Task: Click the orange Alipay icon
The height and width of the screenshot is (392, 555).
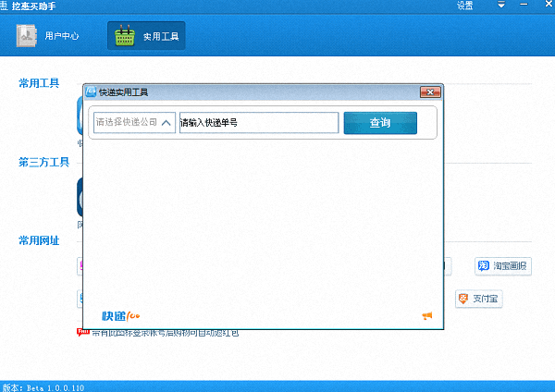Action: (x=463, y=299)
